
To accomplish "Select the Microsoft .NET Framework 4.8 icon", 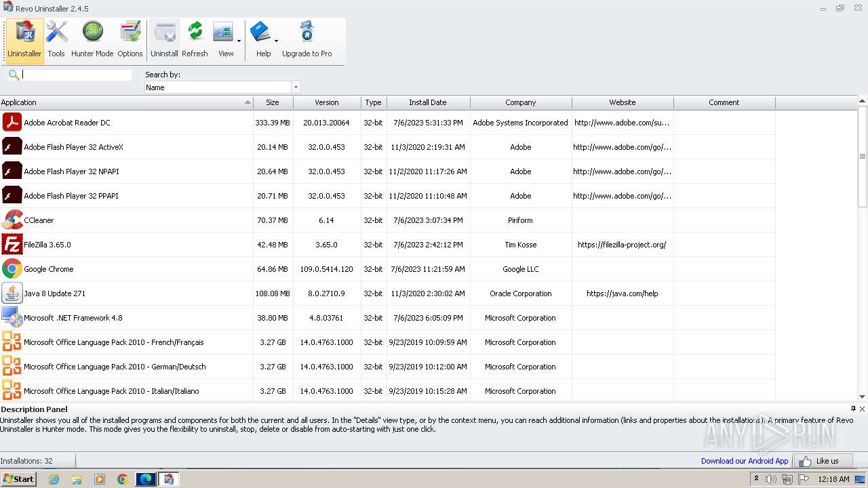I will pos(12,318).
